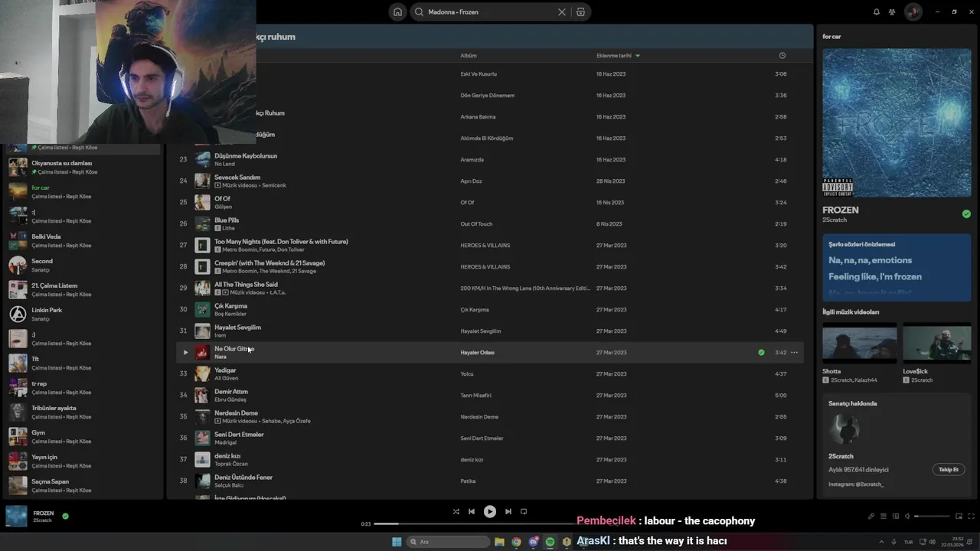This screenshot has height=551, width=980.
Task: Toggle saved checkmark beside FROZEN in right panel
Action: (x=966, y=214)
